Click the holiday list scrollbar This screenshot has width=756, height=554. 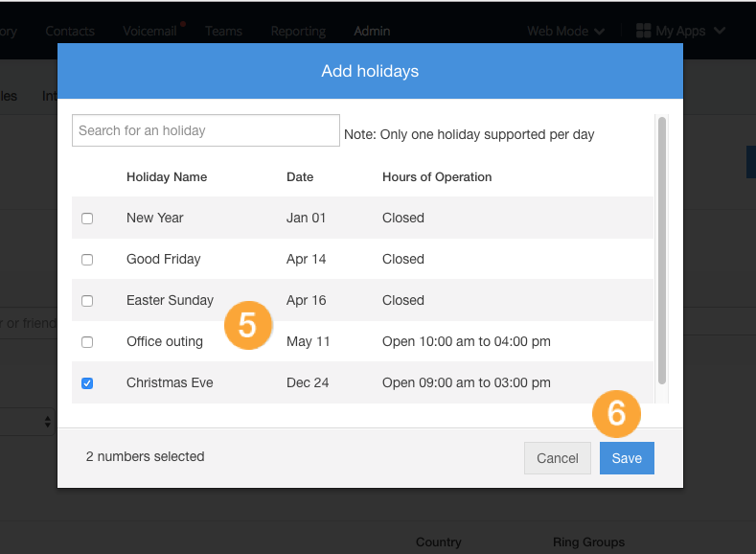662,251
